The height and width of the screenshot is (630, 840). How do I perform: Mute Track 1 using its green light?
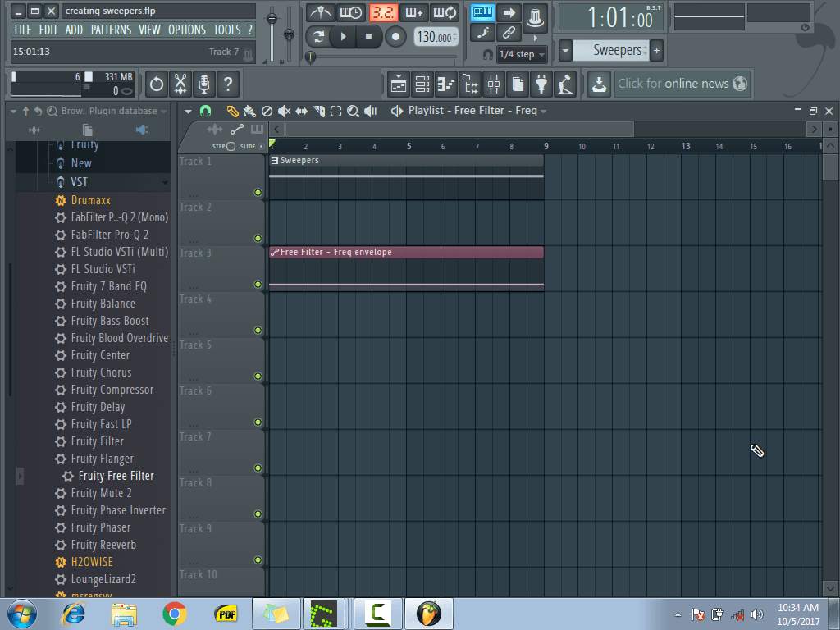coord(258,192)
